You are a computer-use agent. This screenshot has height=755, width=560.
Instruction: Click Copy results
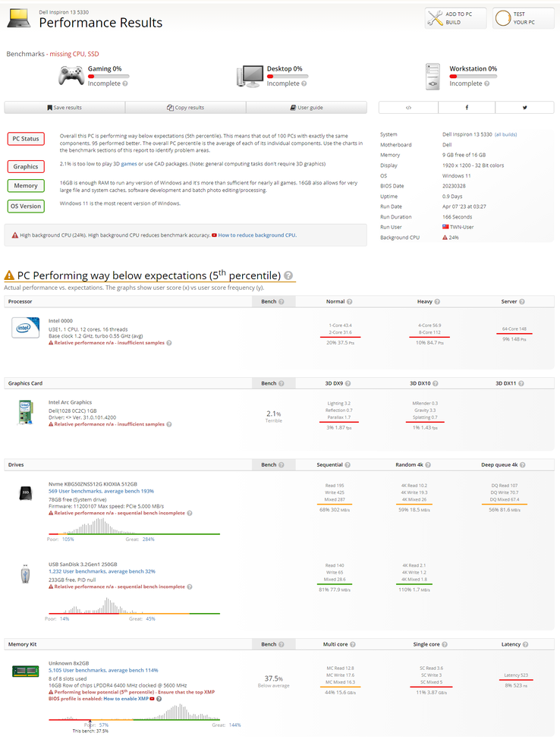pyautogui.click(x=185, y=108)
